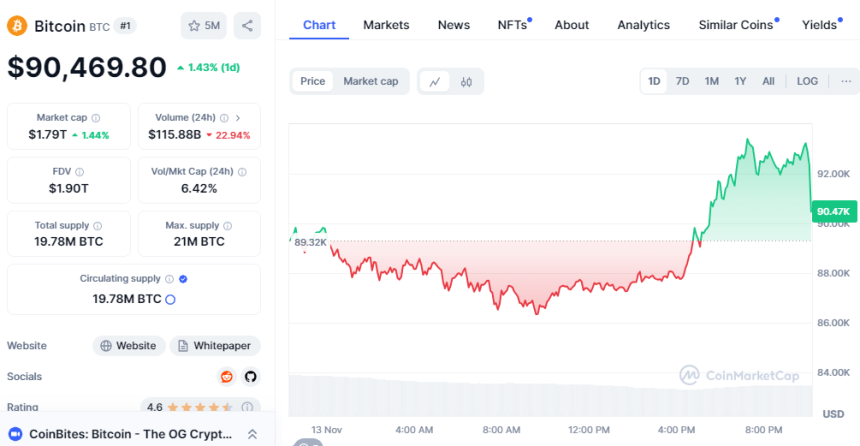The image size is (860, 446).
Task: Select the 7D time range
Action: pyautogui.click(x=682, y=81)
